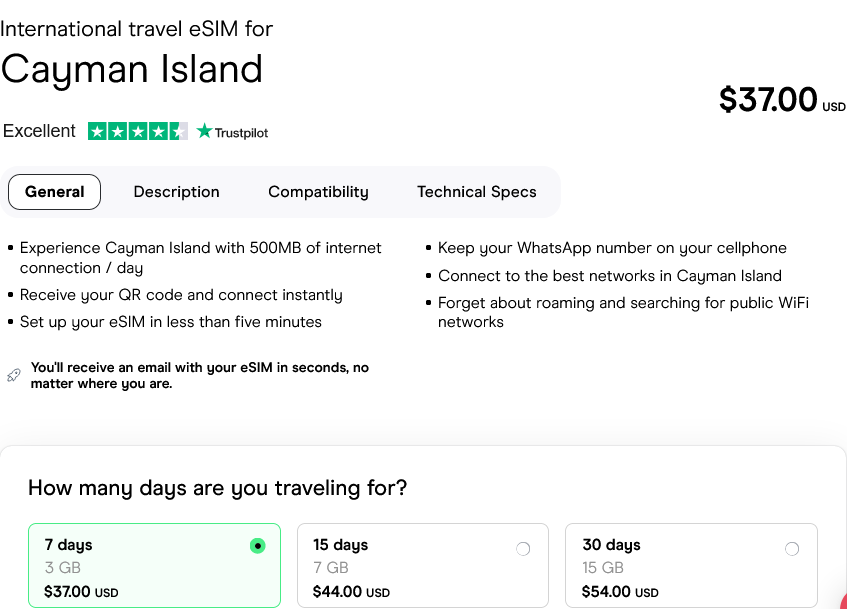Select the 7 days radio button
Viewport: 847px width, 609px height.
point(258,546)
